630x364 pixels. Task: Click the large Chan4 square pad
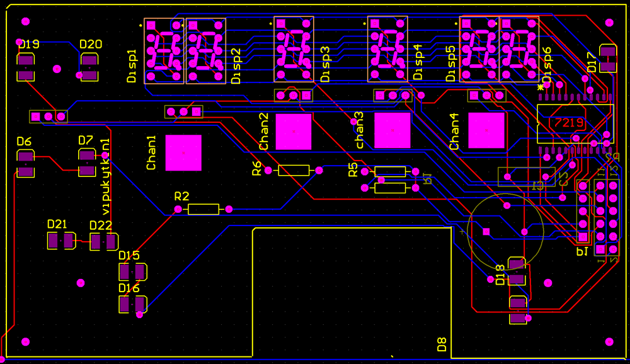pyautogui.click(x=486, y=130)
